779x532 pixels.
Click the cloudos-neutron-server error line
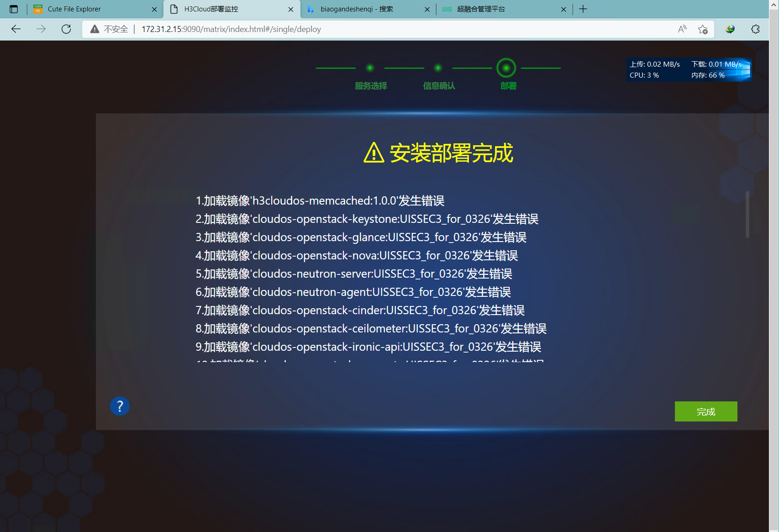pyautogui.click(x=354, y=274)
